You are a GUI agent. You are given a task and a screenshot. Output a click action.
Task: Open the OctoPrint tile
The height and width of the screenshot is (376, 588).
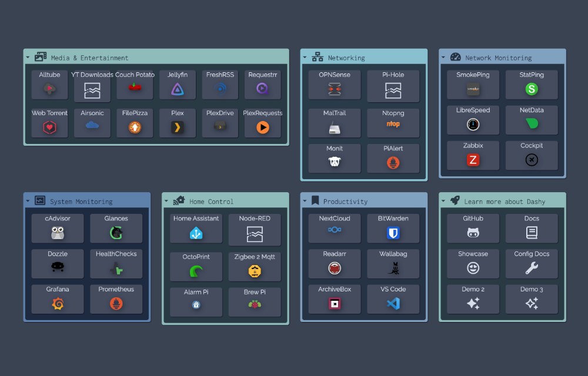pyautogui.click(x=196, y=267)
